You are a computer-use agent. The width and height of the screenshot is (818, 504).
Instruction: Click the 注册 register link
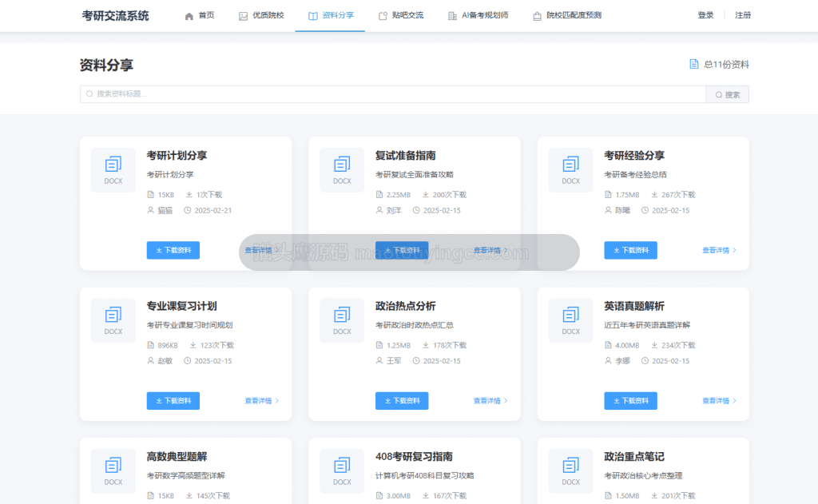742,16
